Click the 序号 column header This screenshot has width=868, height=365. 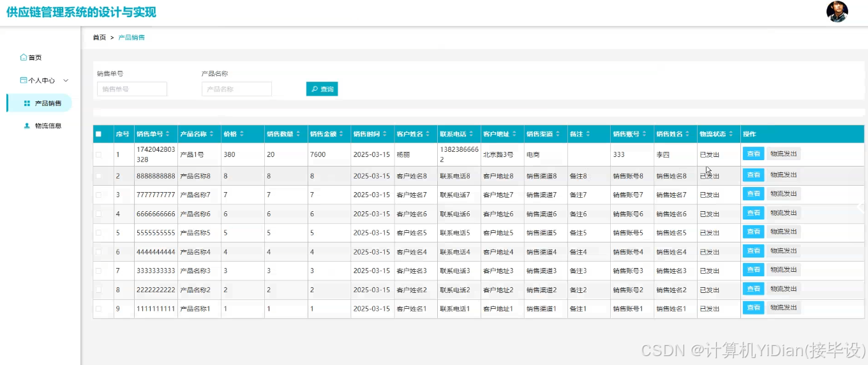[123, 134]
